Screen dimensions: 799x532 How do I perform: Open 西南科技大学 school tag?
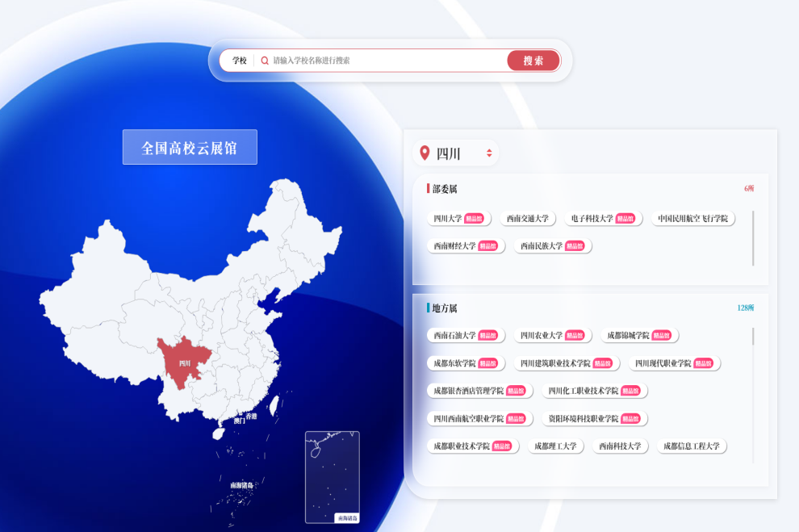pyautogui.click(x=620, y=446)
